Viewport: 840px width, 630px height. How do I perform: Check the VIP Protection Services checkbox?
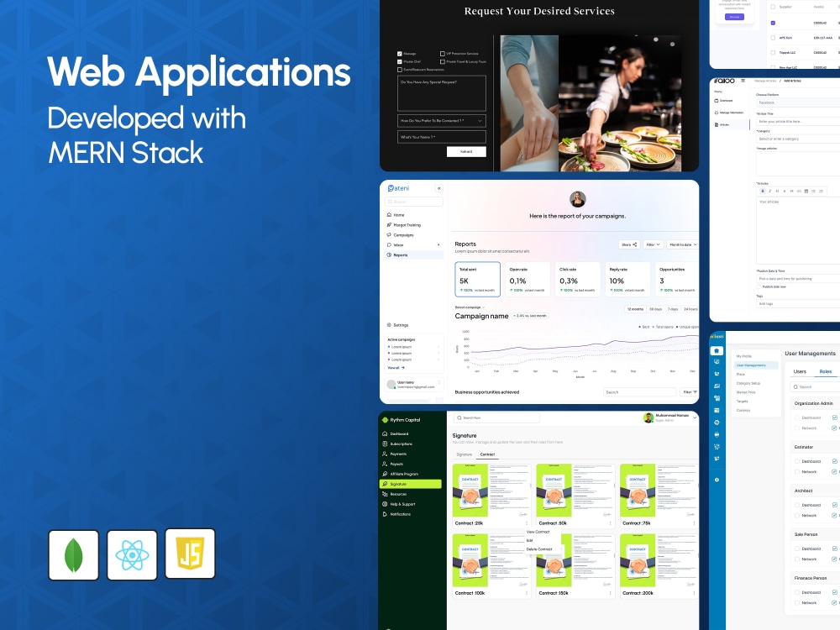pyautogui.click(x=443, y=54)
